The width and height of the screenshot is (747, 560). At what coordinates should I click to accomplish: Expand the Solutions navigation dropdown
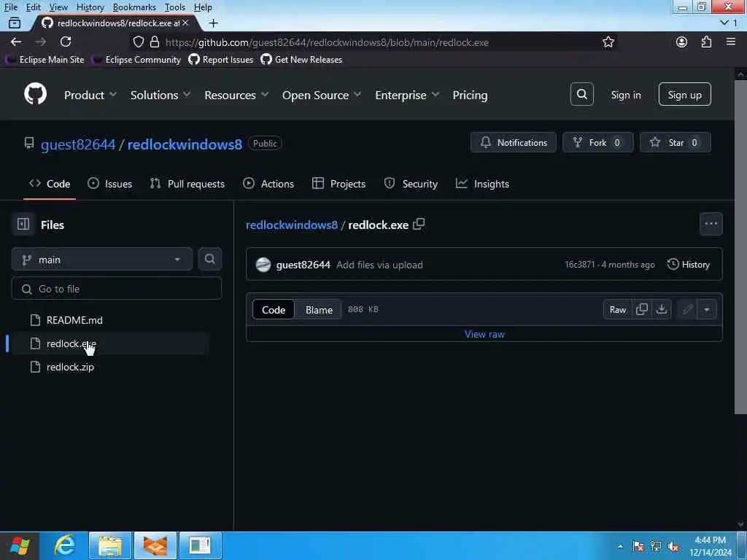160,95
